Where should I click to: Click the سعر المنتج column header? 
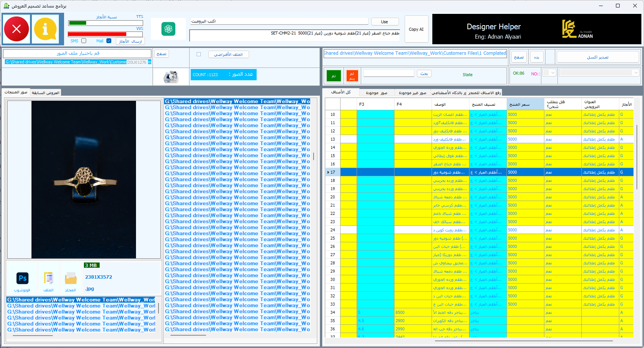point(525,104)
